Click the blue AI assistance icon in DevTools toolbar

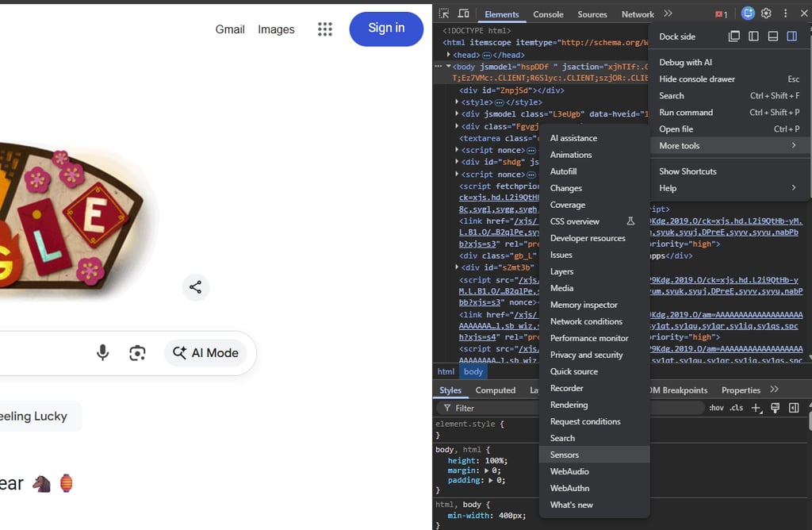point(747,13)
